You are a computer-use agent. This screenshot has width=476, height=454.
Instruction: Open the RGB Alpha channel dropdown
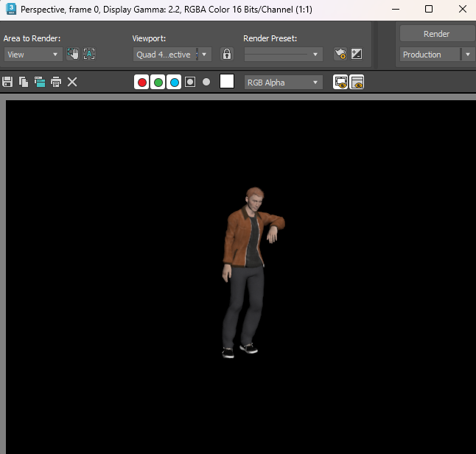coord(283,83)
